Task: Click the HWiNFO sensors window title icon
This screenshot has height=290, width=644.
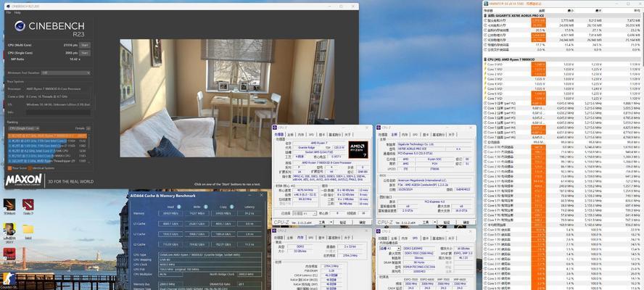Action: point(487,4)
